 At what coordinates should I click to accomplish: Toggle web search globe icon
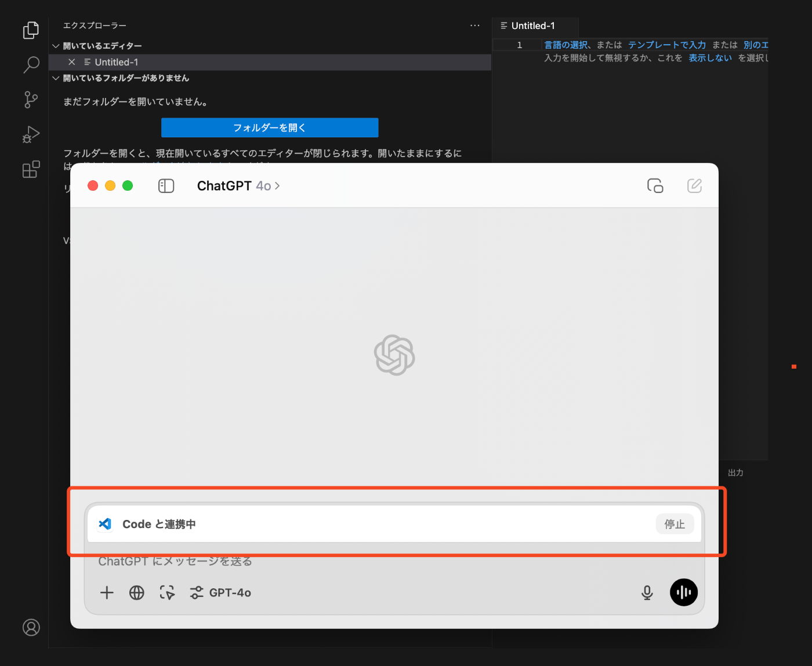tap(137, 592)
